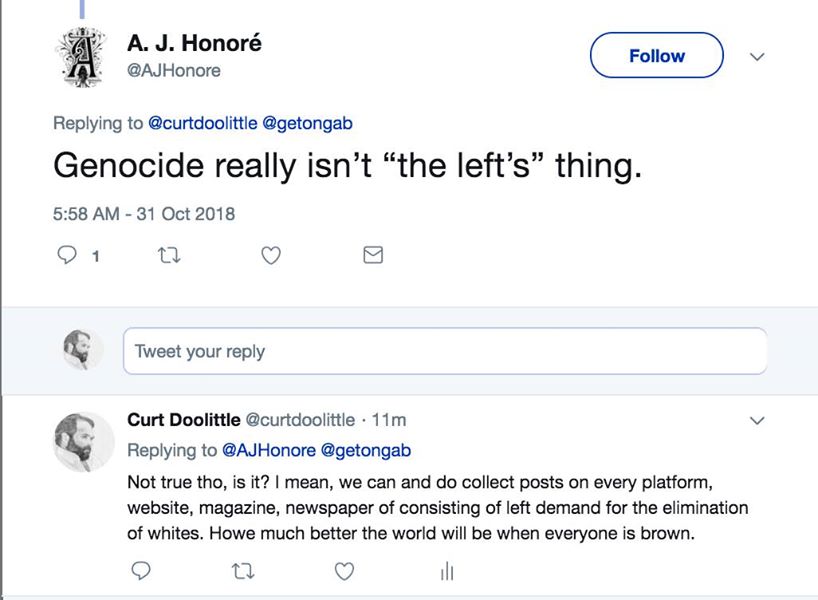Viewport: 818px width, 600px height.
Task: Open options chevron on Curt Doolittle's reply
Action: coord(757,421)
